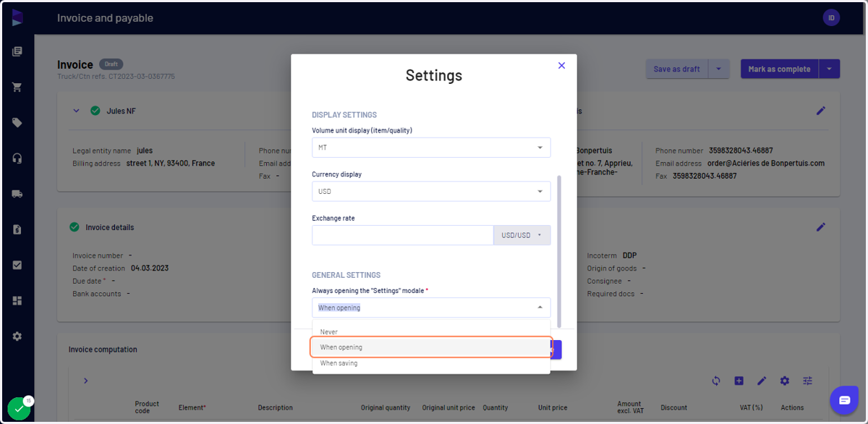Image resolution: width=868 pixels, height=424 pixels.
Task: Click the gear icon in Invoice computation
Action: [x=785, y=381]
